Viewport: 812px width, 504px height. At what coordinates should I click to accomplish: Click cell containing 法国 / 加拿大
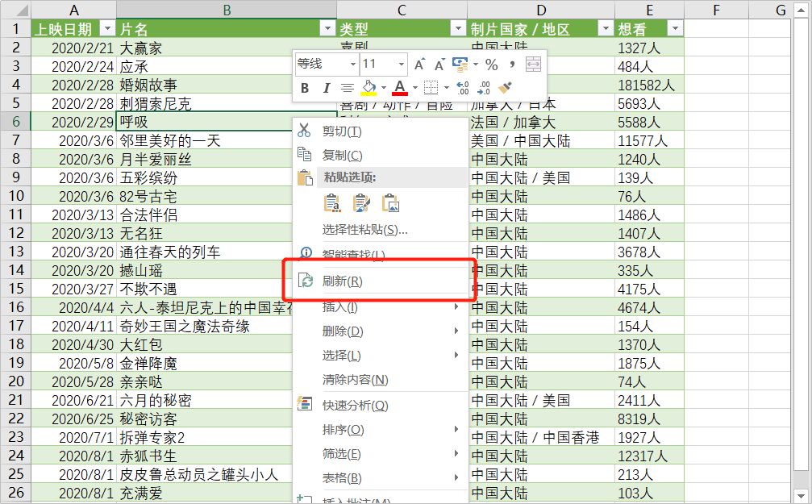[541, 122]
